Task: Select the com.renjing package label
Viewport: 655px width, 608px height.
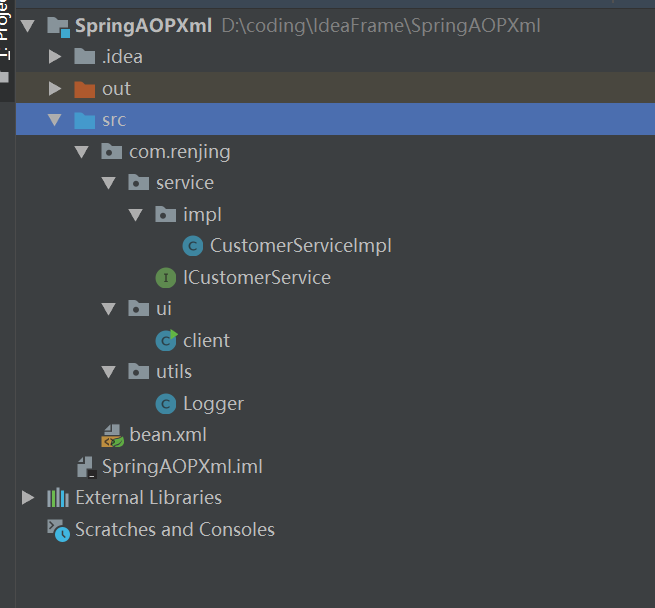Action: [x=180, y=153]
